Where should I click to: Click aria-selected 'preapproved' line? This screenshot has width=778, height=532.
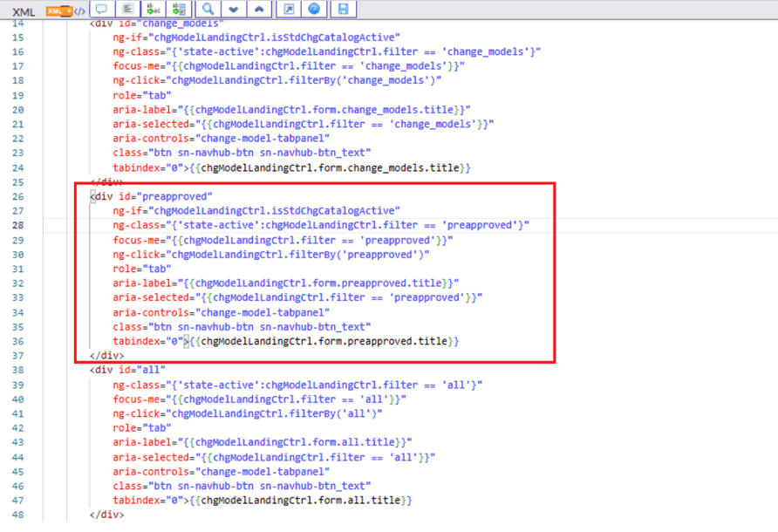297,297
